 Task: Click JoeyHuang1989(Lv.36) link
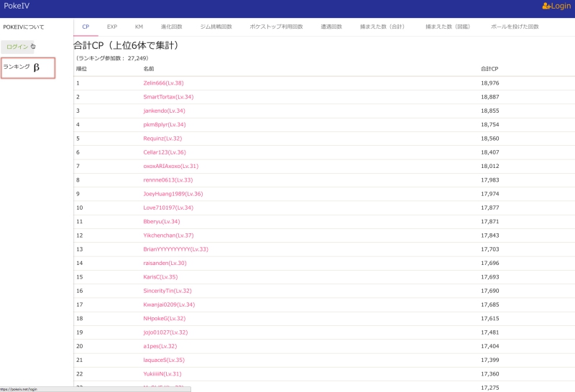tap(173, 194)
